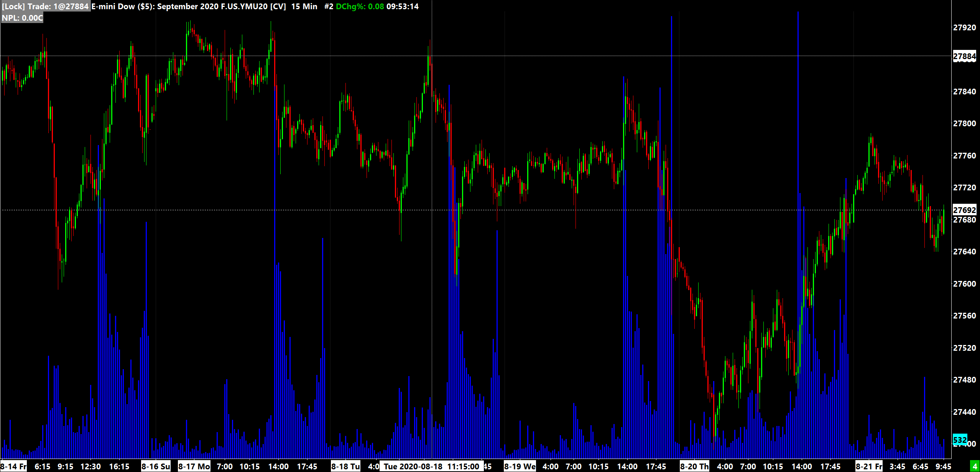Image resolution: width=980 pixels, height=472 pixels.
Task: Select the 8-21 Fr date marker
Action: (869, 466)
